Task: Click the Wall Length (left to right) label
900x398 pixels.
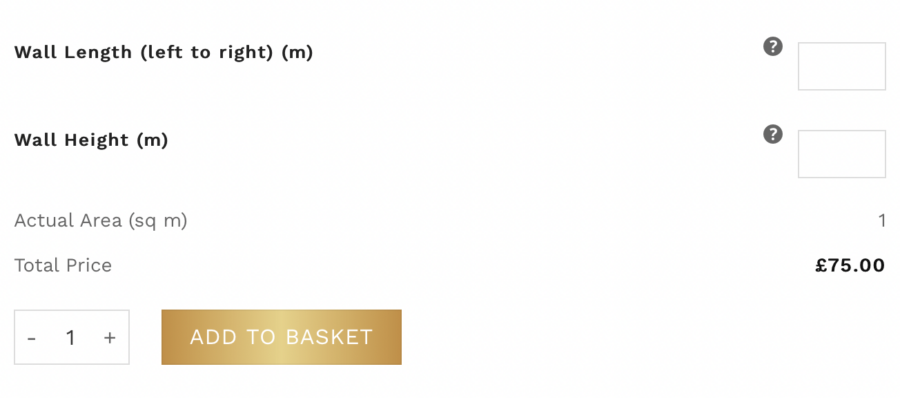Action: click(164, 53)
